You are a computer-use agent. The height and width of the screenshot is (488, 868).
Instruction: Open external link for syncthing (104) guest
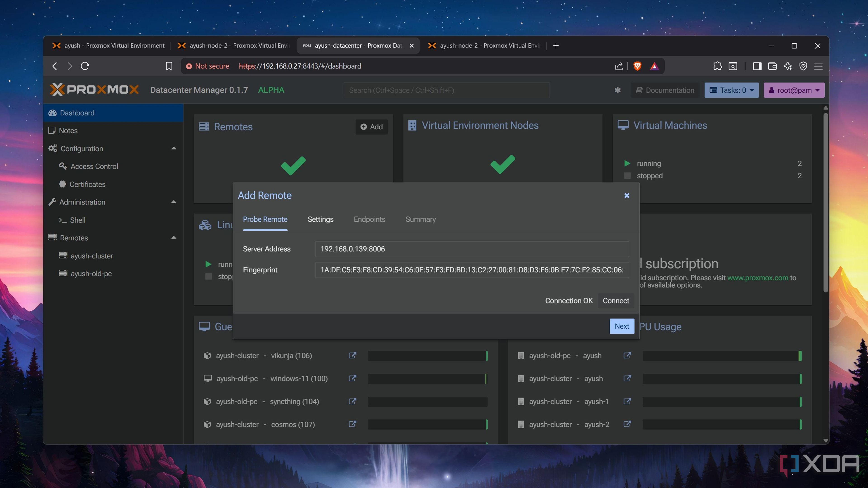pyautogui.click(x=352, y=401)
